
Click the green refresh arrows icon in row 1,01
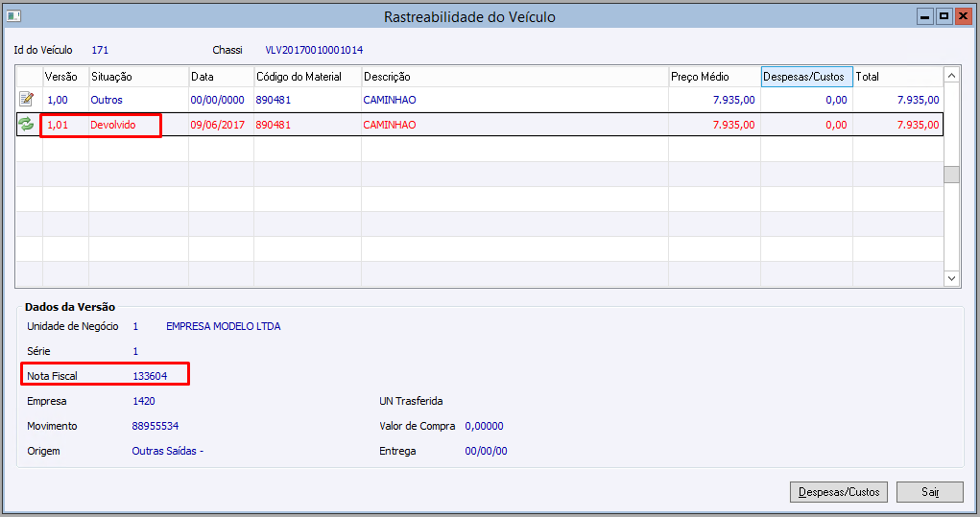[x=26, y=125]
